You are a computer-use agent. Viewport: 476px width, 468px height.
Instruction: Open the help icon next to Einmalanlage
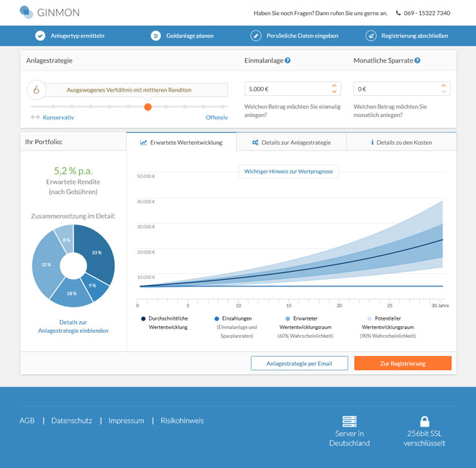[288, 60]
